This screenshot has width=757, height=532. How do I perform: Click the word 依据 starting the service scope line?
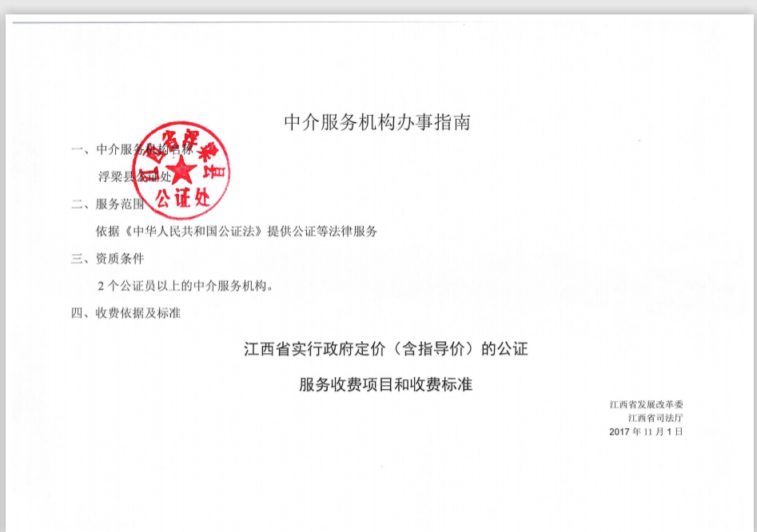coord(107,232)
